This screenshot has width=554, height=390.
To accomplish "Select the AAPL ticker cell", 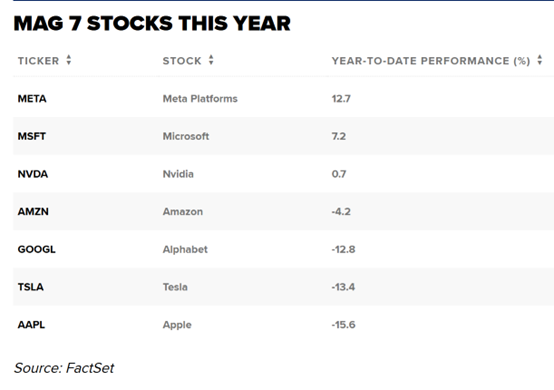I will point(31,325).
